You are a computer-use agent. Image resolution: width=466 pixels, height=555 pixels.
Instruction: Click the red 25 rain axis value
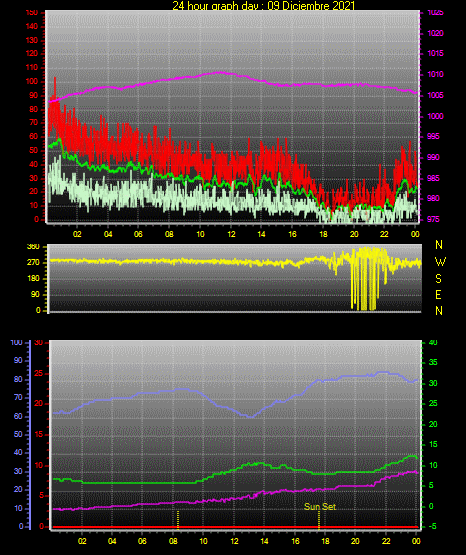click(x=39, y=374)
